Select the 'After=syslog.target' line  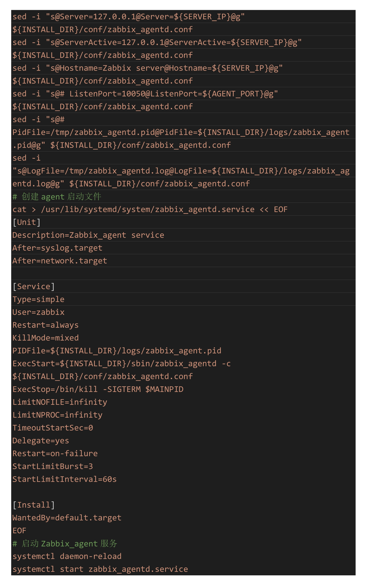pos(58,248)
